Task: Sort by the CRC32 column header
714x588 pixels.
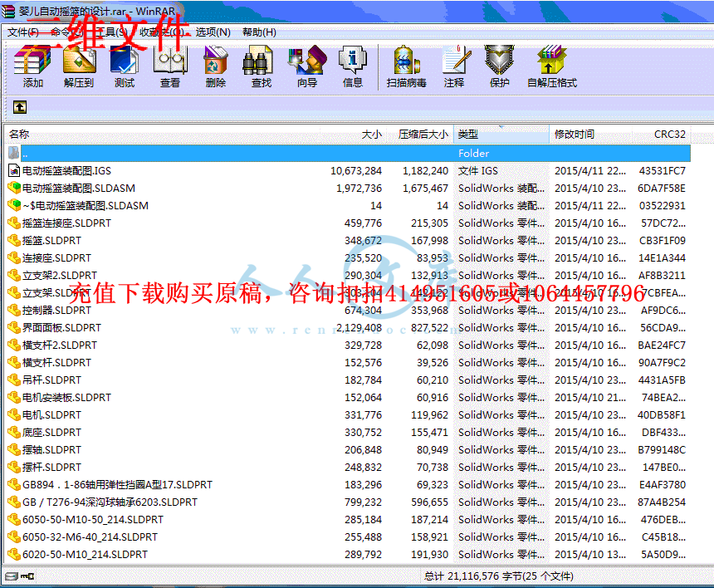Action: click(661, 135)
